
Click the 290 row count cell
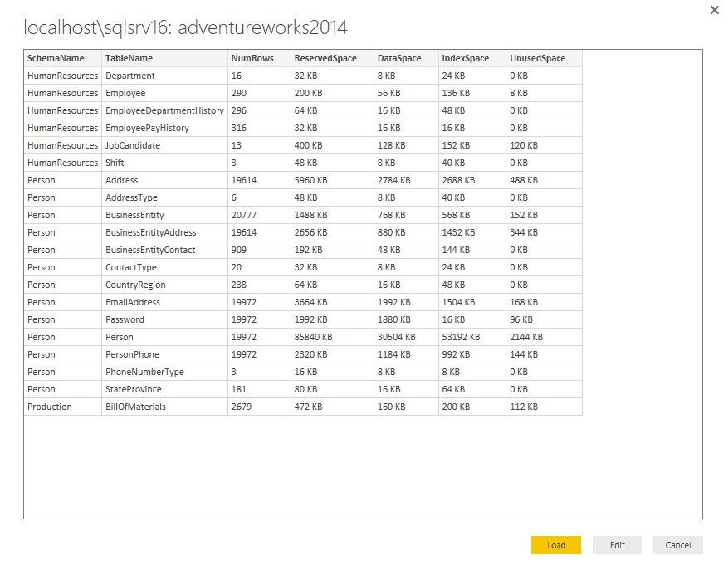(260, 93)
